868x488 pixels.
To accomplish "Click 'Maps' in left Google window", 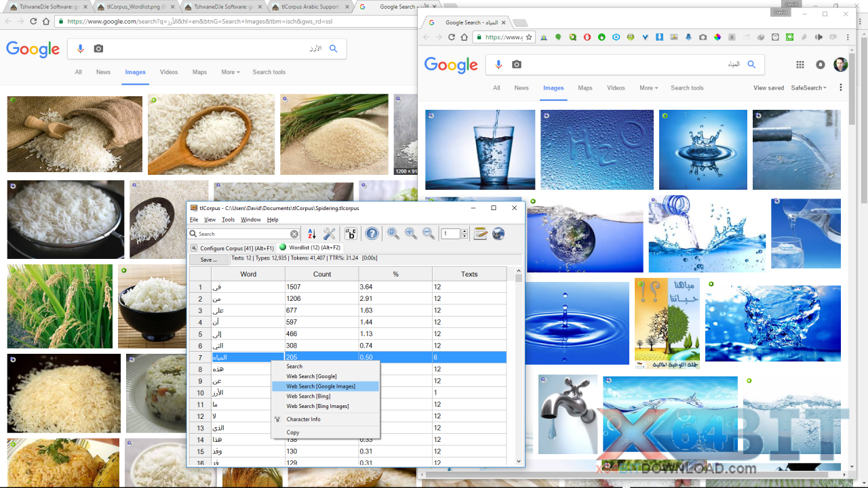I will click(x=199, y=72).
